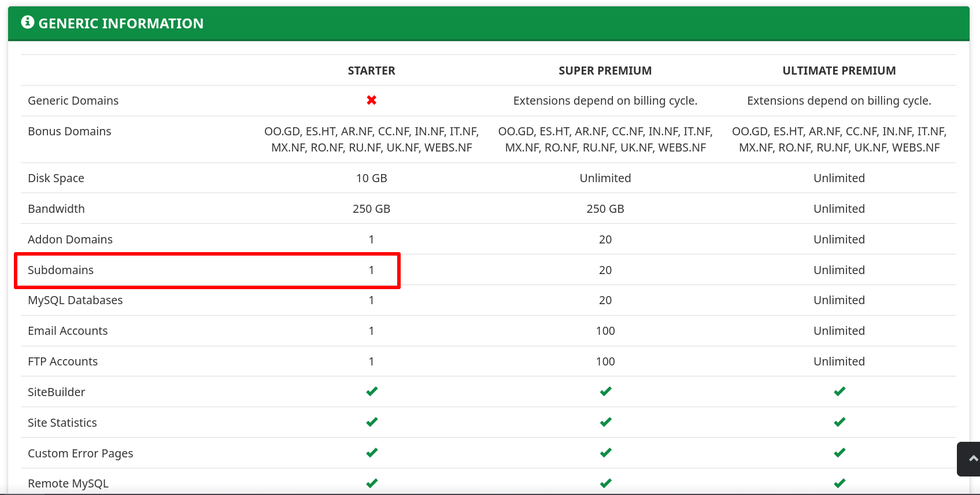The width and height of the screenshot is (980, 495).
Task: Click Super Premium Email Accounts value 100
Action: coord(605,331)
